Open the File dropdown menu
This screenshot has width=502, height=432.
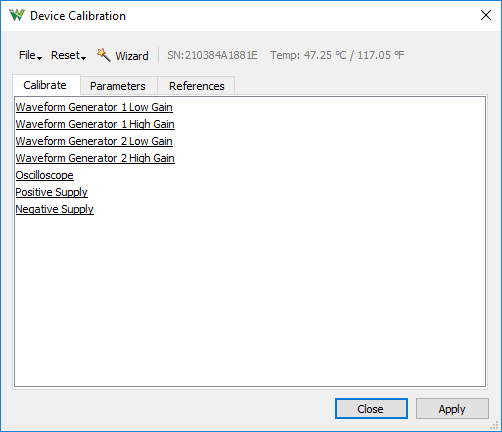[x=30, y=55]
